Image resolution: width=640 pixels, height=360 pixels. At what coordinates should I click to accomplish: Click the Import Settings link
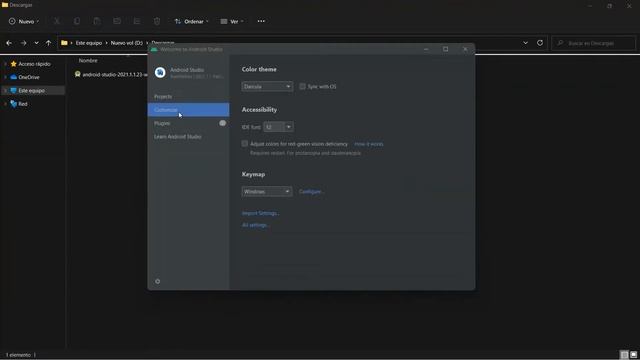point(260,213)
